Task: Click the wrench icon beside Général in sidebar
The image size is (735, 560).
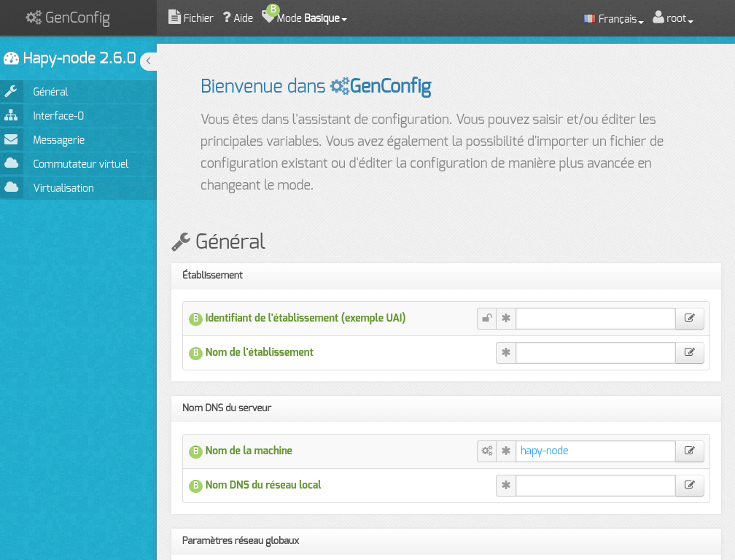Action: [x=11, y=91]
